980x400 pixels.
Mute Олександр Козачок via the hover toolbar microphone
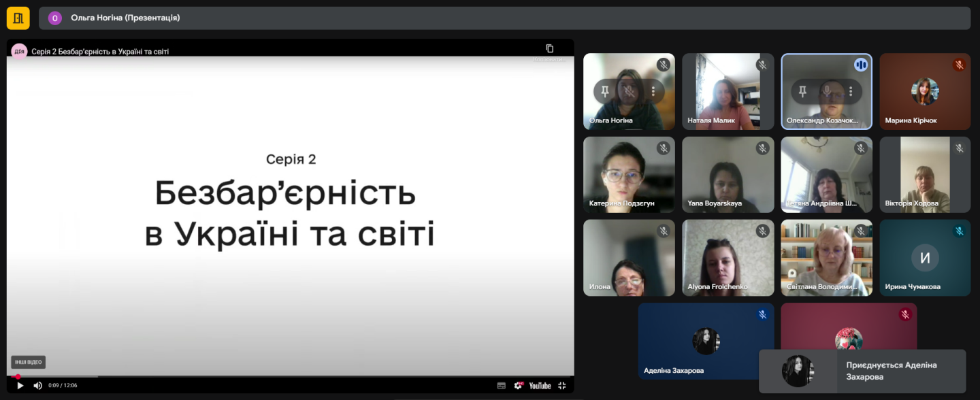(827, 91)
